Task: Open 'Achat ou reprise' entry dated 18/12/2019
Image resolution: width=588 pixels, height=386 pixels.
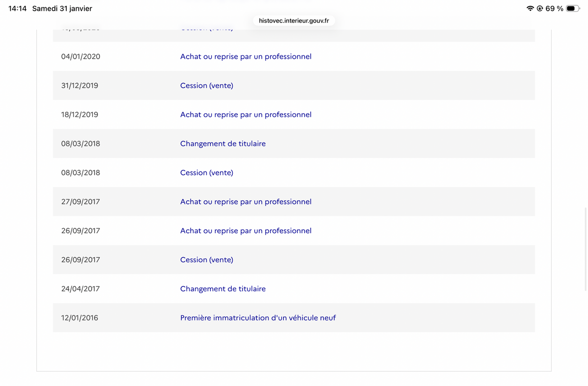Action: pyautogui.click(x=246, y=114)
